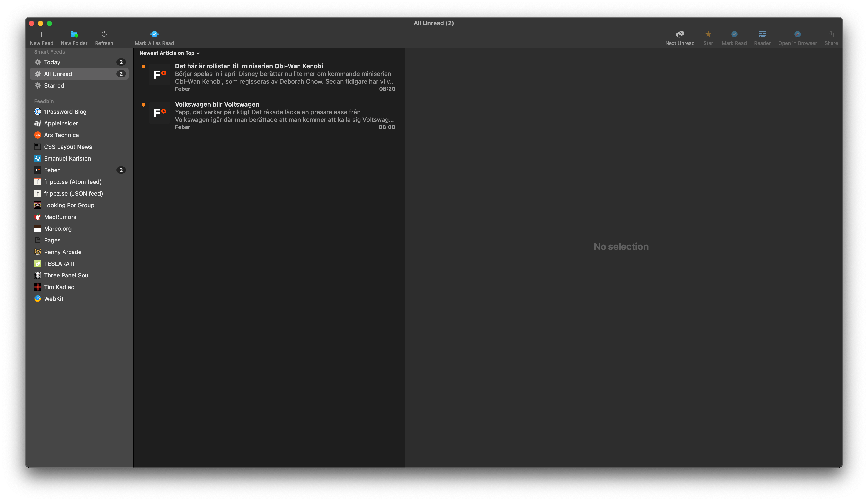Image resolution: width=868 pixels, height=501 pixels.
Task: Click the Open in Browser icon
Action: pyautogui.click(x=797, y=34)
